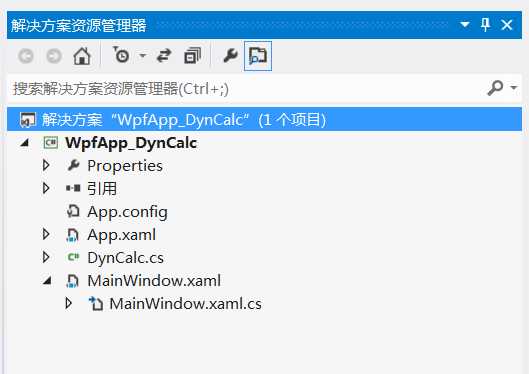Select the App.config file
The width and height of the screenshot is (529, 374).
point(128,212)
